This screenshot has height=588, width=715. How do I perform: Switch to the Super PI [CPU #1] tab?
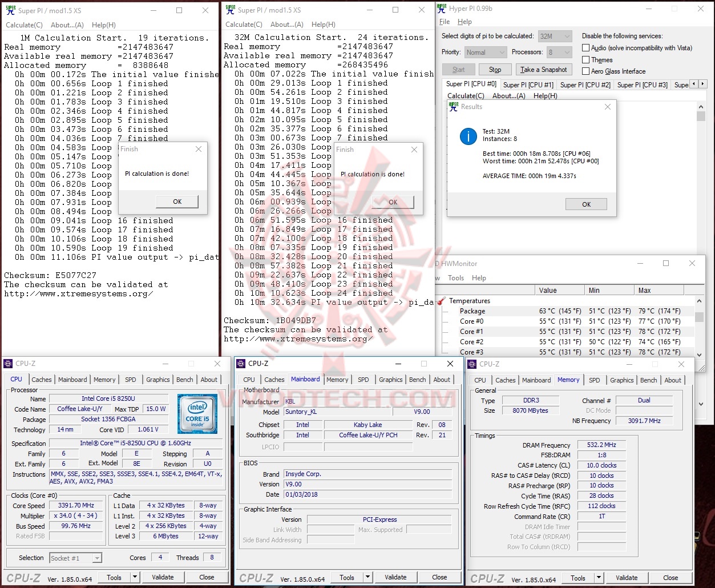click(x=528, y=85)
